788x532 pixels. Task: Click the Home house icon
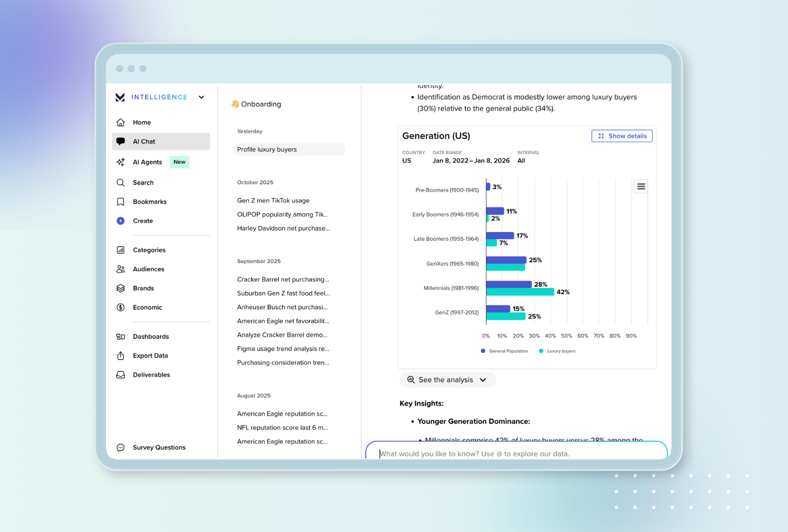pyautogui.click(x=121, y=122)
